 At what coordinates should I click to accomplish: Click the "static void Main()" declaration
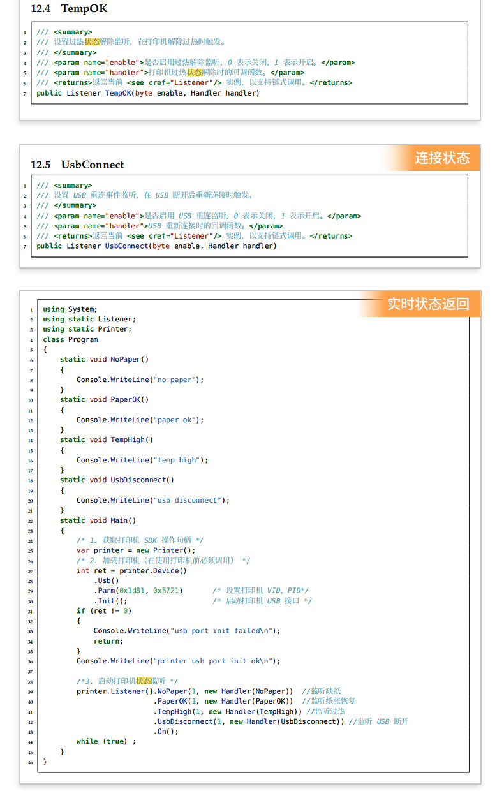[x=98, y=520]
